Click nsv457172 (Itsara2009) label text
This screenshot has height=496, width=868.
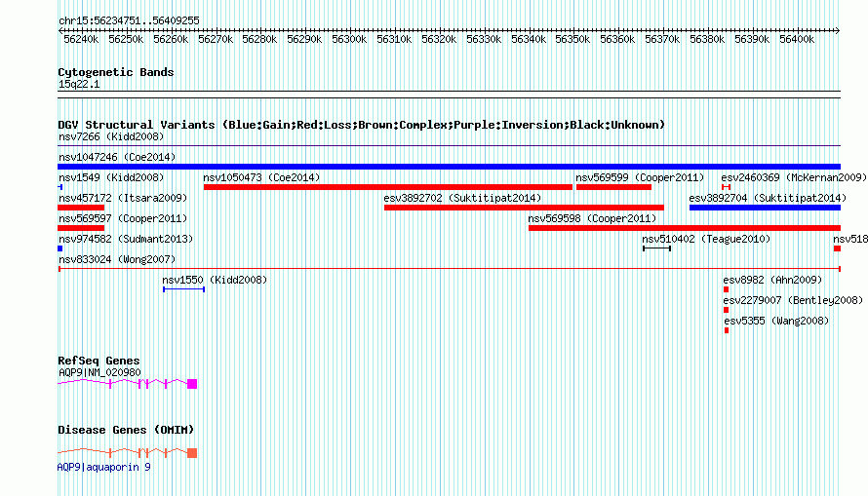[123, 198]
